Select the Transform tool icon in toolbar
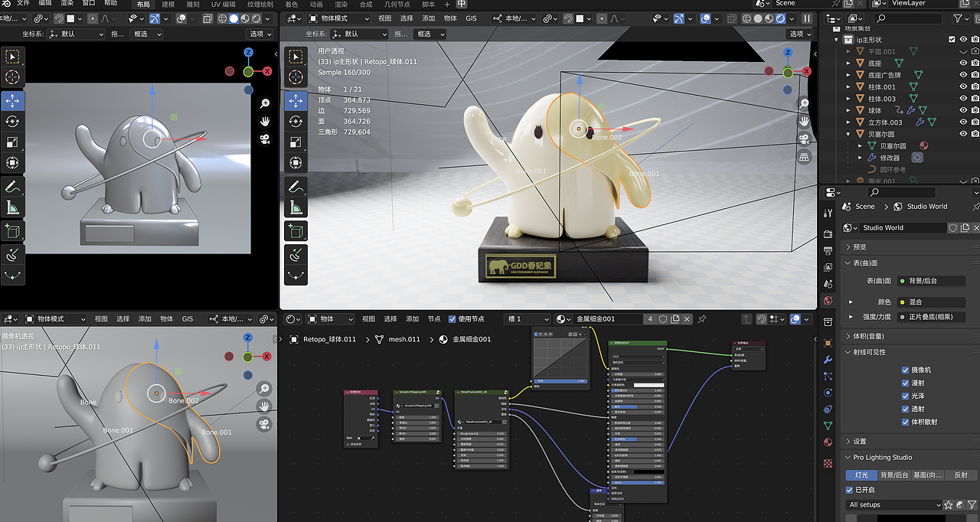 (x=296, y=162)
